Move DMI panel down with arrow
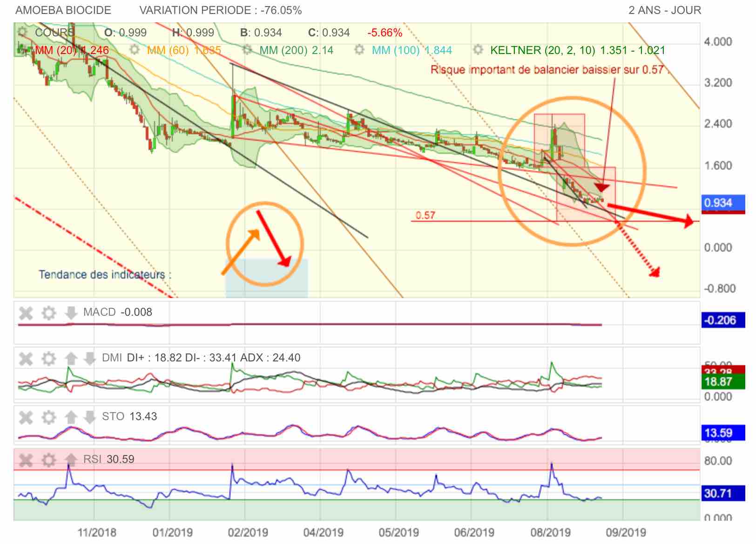This screenshot has width=756, height=544. click(89, 359)
